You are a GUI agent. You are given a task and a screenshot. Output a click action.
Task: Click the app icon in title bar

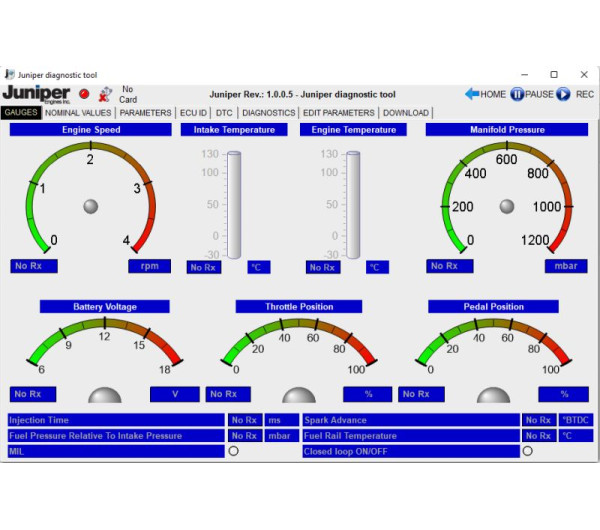click(x=10, y=74)
